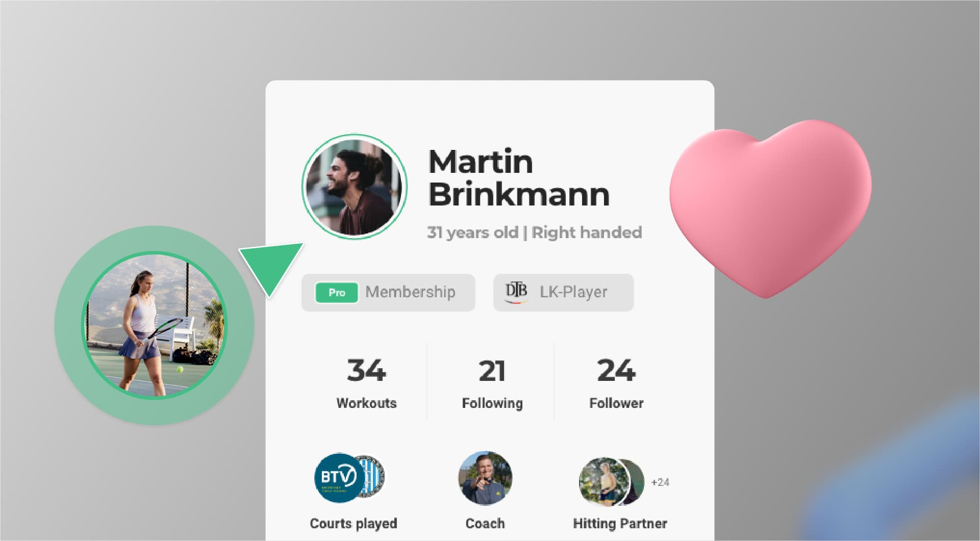
Task: Open the female tennis player photo
Action: coord(155,325)
